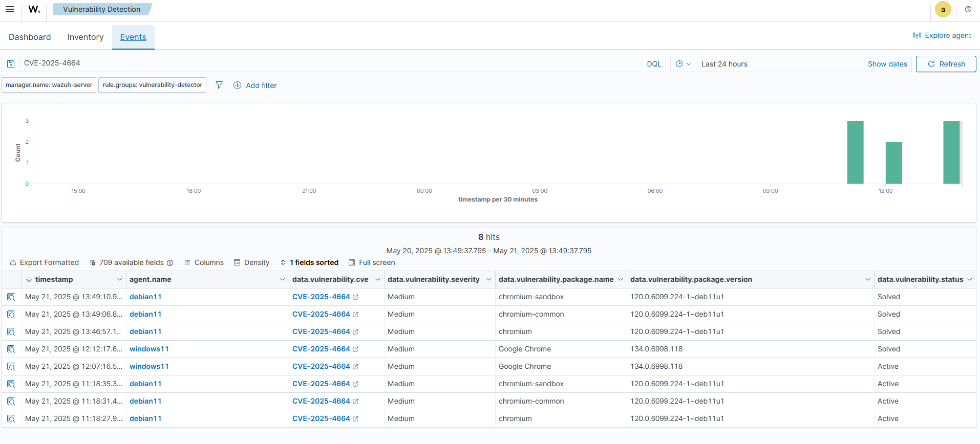
Task: Click the change all filters funnel icon
Action: point(219,85)
